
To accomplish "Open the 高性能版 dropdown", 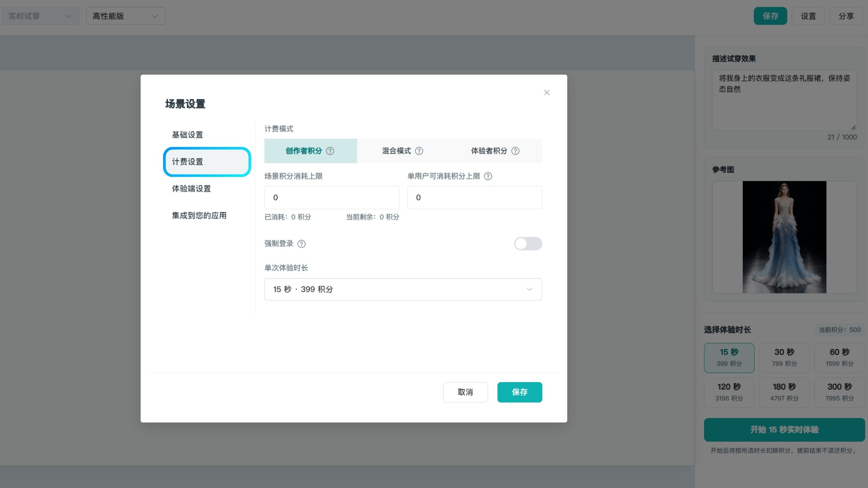I will (x=125, y=16).
